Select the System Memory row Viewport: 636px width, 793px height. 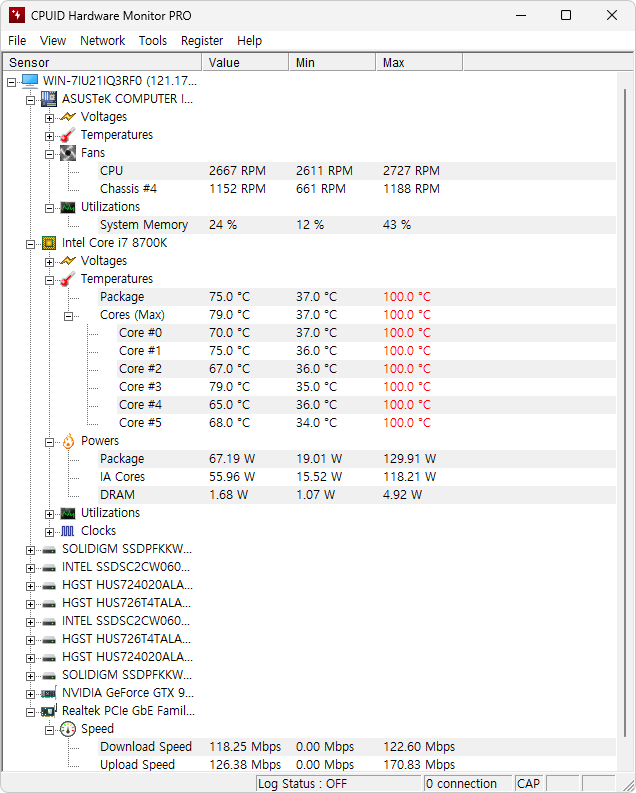coord(357,225)
